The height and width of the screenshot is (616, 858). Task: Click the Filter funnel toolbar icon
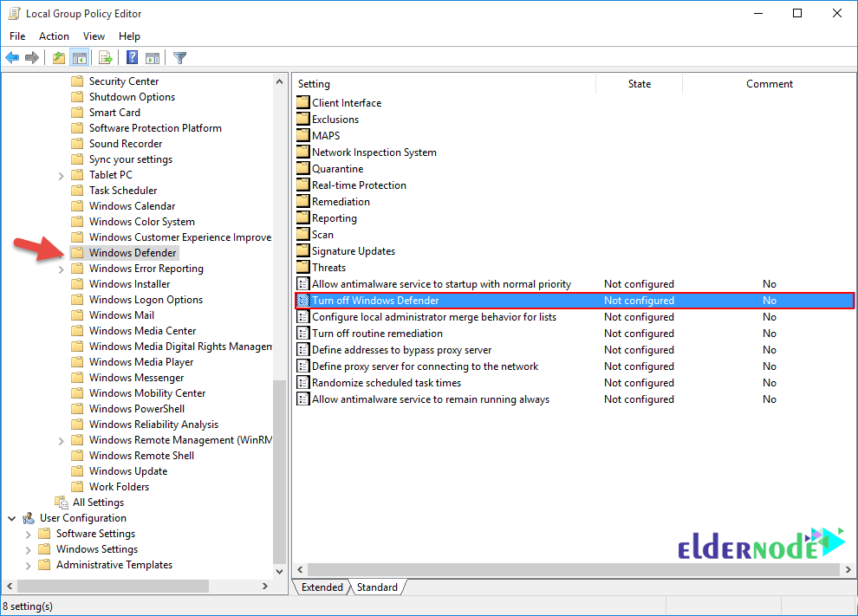179,57
